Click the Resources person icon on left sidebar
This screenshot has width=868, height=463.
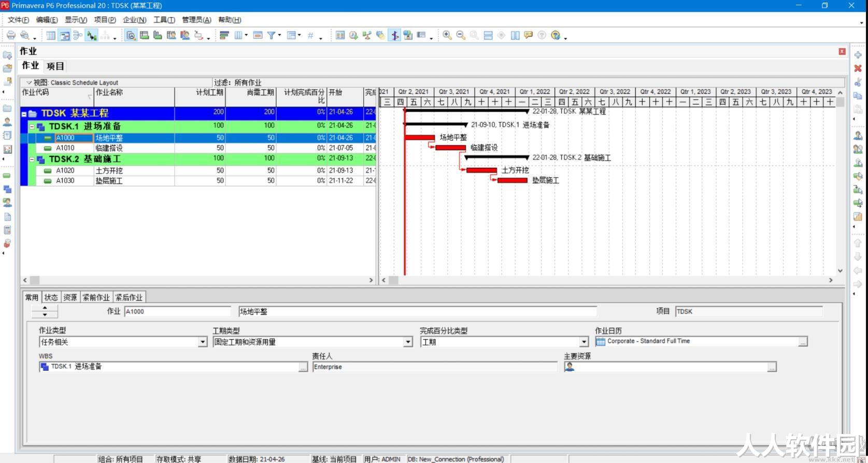coord(7,122)
